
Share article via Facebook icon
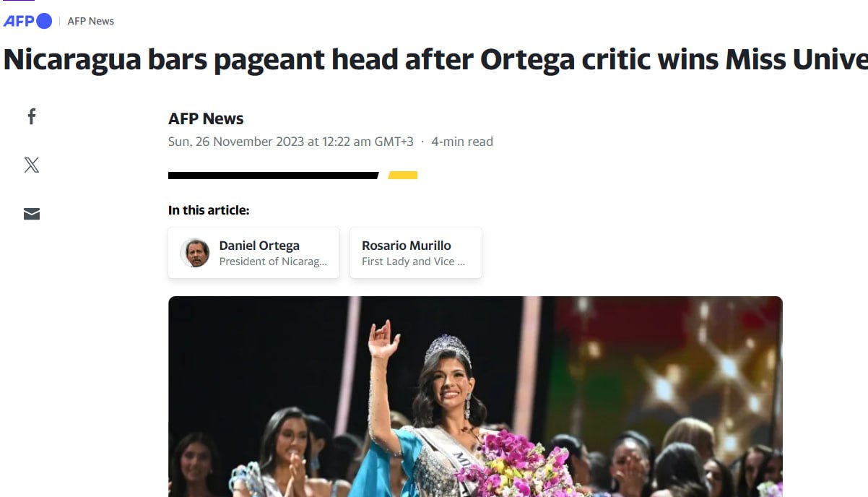coord(32,116)
